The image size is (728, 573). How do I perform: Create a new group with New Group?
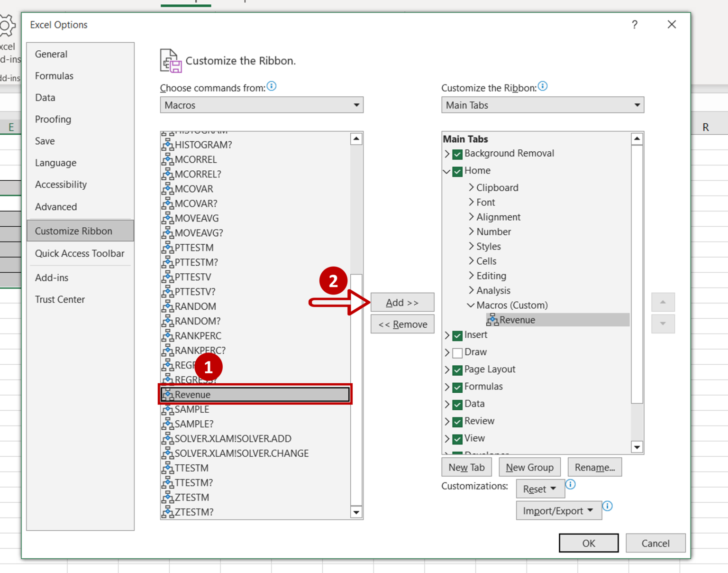pyautogui.click(x=529, y=467)
